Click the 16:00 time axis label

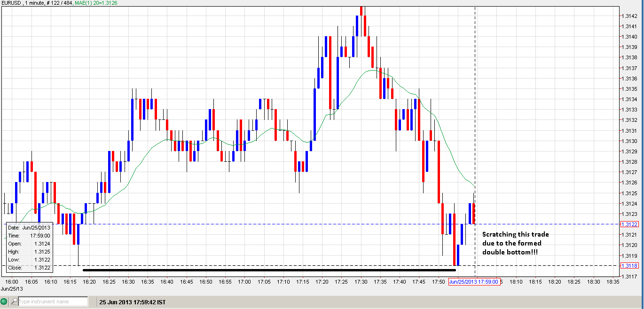click(x=12, y=282)
